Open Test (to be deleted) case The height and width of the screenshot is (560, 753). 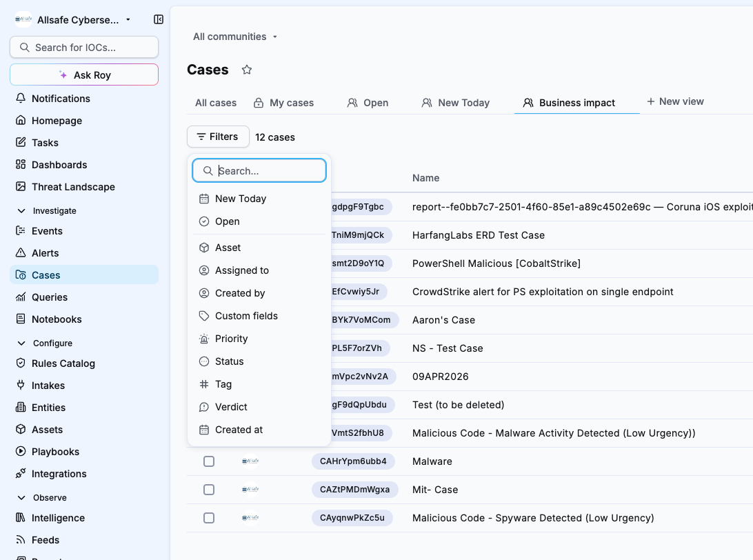[458, 406]
